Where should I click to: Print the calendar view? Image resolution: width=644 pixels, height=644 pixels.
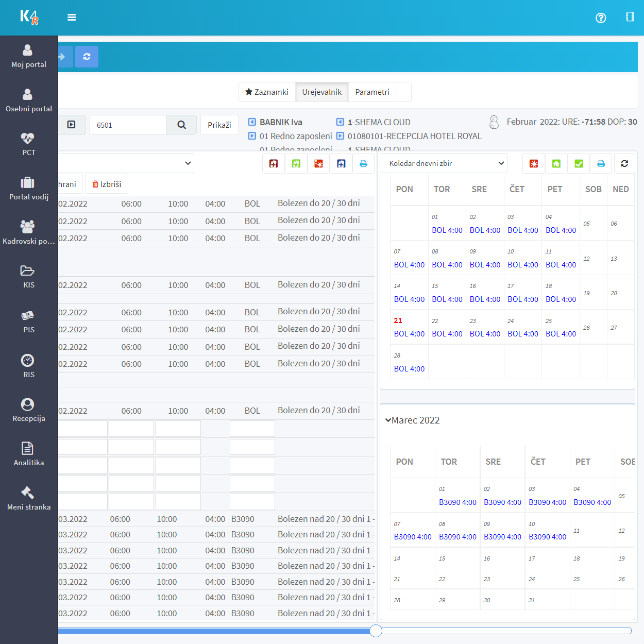pos(601,163)
